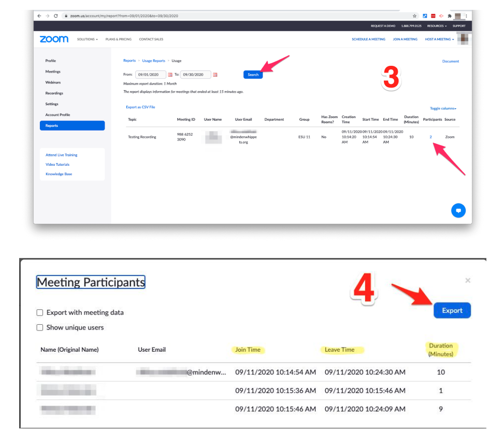504x446 pixels.
Task: Open the Document link
Action: pyautogui.click(x=451, y=61)
